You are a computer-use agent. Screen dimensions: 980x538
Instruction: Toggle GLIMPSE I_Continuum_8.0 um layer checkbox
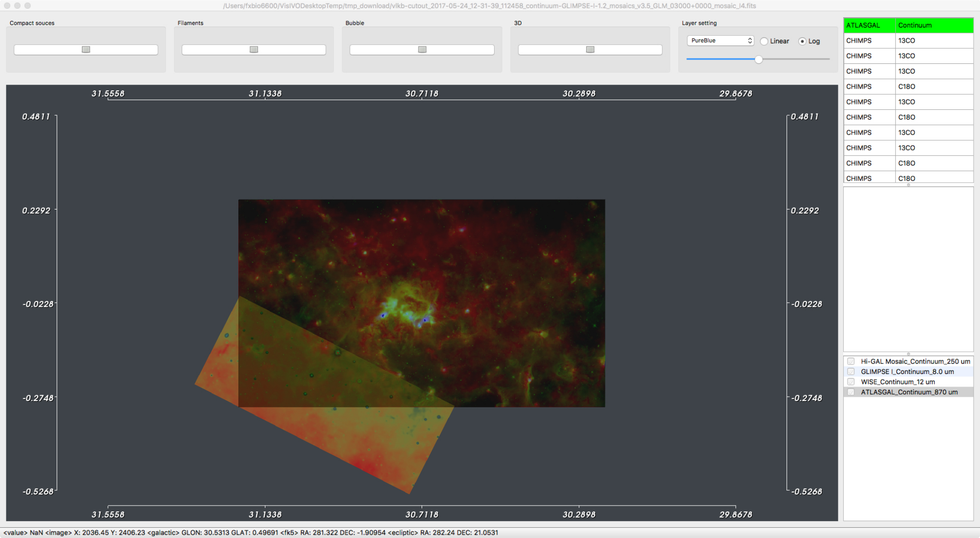point(851,372)
